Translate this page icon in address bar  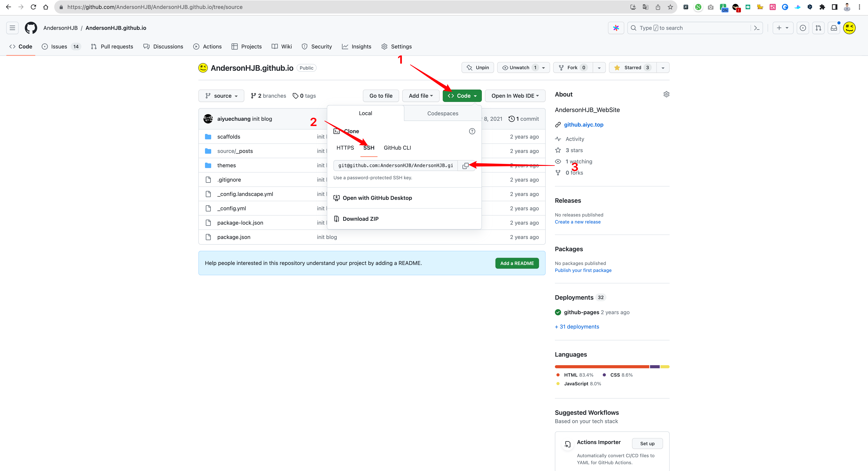[645, 7]
